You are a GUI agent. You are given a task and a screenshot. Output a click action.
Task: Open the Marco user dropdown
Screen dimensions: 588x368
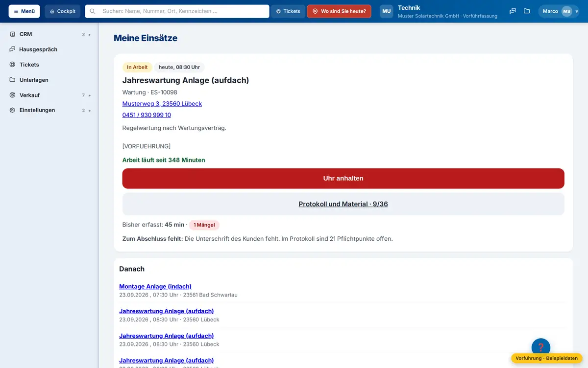pos(559,11)
